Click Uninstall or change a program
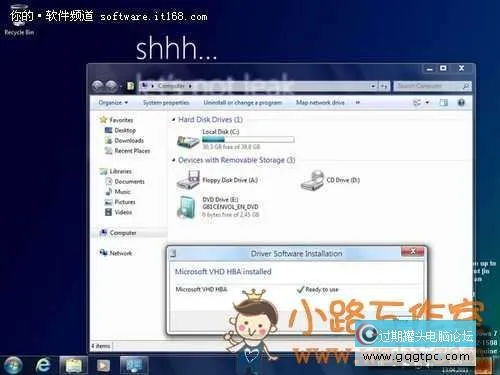The width and height of the screenshot is (500, 375). 243,103
